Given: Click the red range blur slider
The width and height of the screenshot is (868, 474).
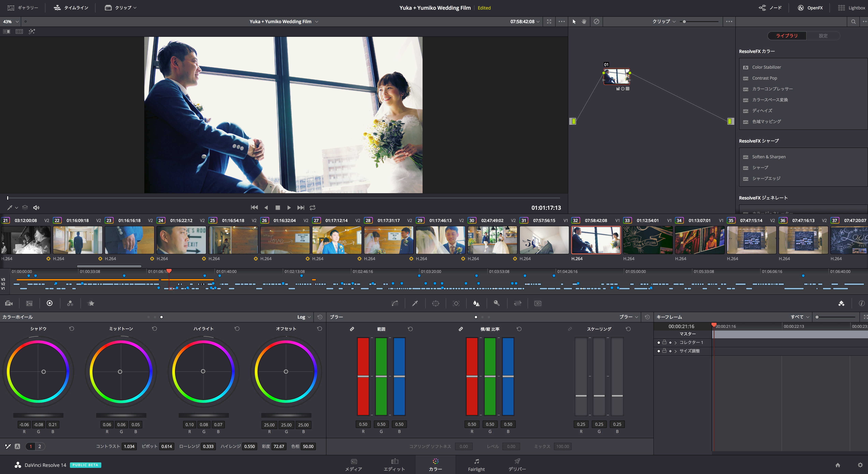Looking at the screenshot, I should point(363,376).
